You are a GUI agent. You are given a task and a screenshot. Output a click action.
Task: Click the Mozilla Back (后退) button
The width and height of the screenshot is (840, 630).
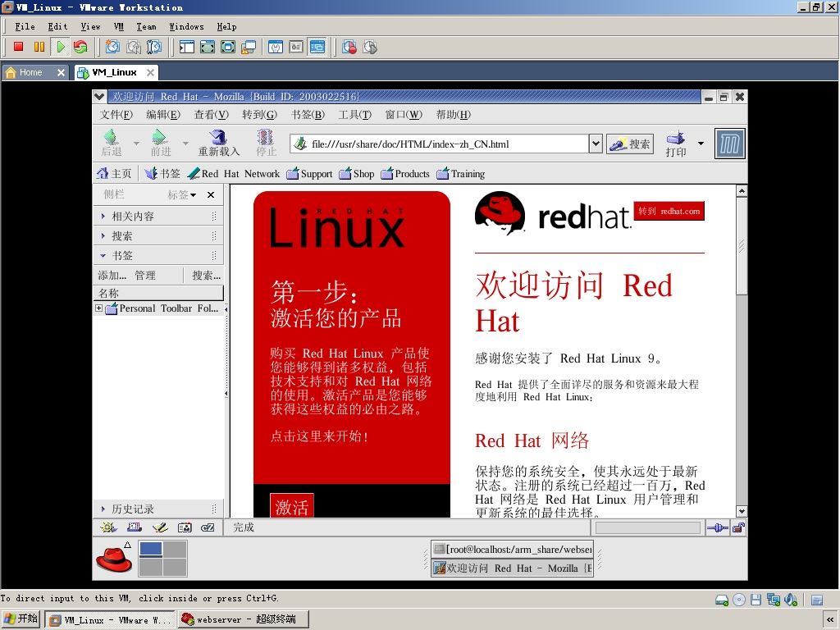(112, 143)
